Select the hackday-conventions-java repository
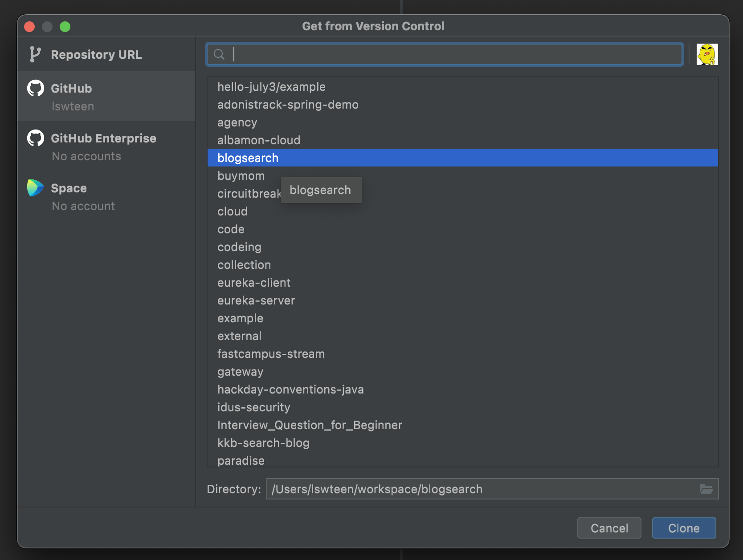743x560 pixels. 462,389
